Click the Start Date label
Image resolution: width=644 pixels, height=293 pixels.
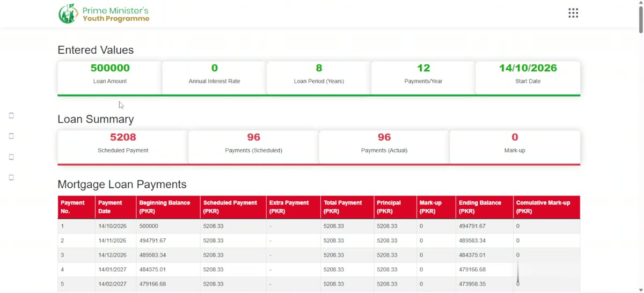click(x=528, y=81)
